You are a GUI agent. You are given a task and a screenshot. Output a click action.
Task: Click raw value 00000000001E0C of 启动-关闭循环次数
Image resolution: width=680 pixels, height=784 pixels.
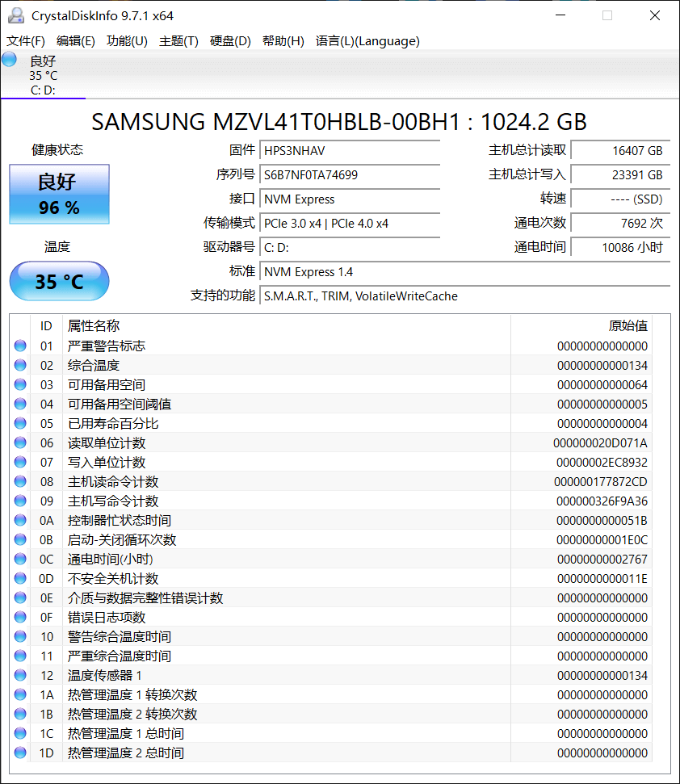tap(602, 540)
